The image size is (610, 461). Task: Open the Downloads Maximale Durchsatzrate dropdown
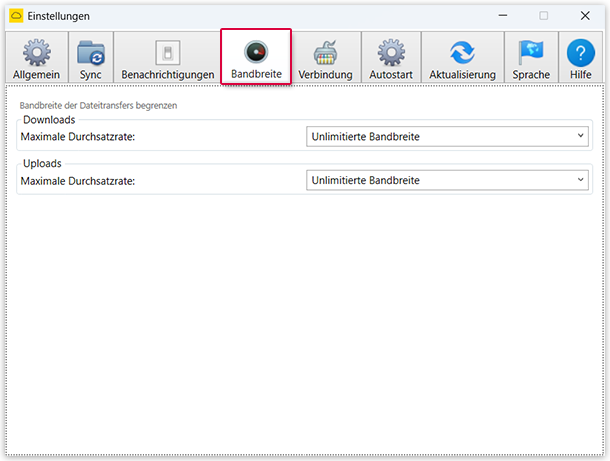point(447,137)
